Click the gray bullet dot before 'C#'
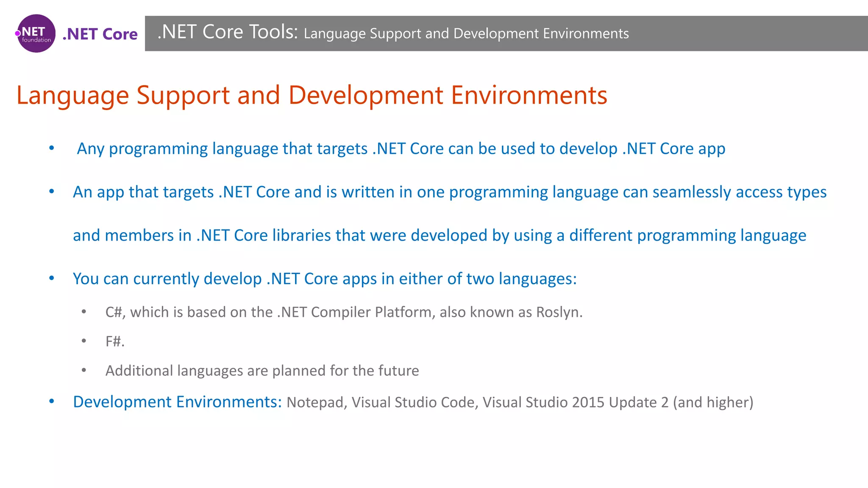 pyautogui.click(x=84, y=312)
